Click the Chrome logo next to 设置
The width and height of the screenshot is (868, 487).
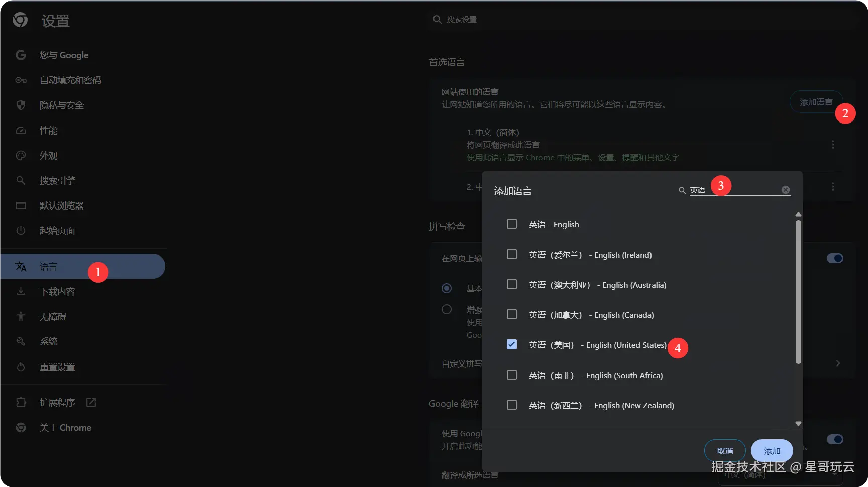point(20,20)
